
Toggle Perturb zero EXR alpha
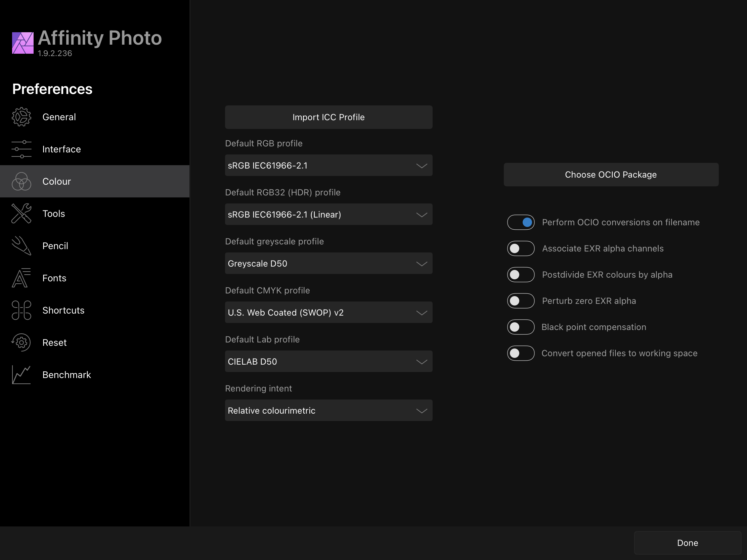[x=521, y=301]
